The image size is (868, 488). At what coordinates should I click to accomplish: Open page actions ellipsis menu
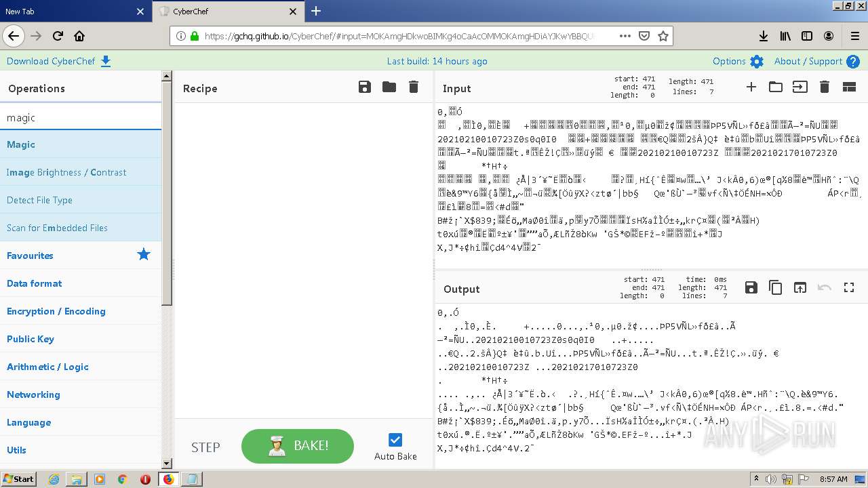(625, 36)
